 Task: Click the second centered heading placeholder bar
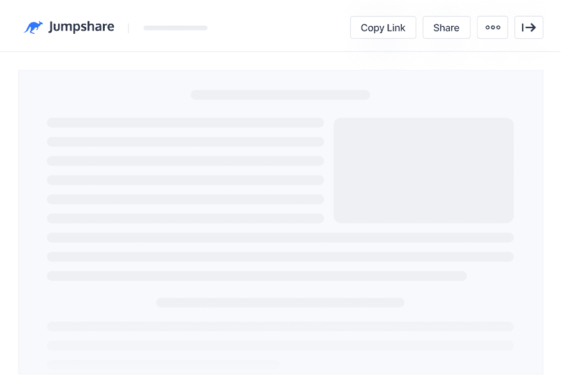pyautogui.click(x=280, y=303)
